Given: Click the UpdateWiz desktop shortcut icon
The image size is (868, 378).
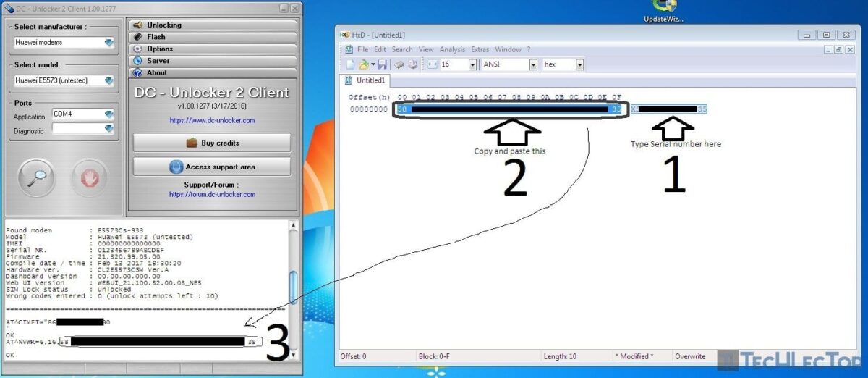Looking at the screenshot, I should point(663,12).
